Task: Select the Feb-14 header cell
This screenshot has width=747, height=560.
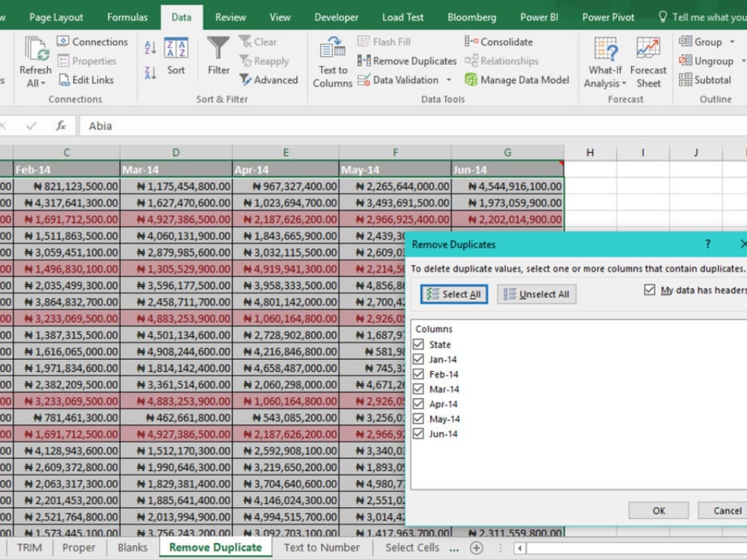Action: (x=66, y=169)
